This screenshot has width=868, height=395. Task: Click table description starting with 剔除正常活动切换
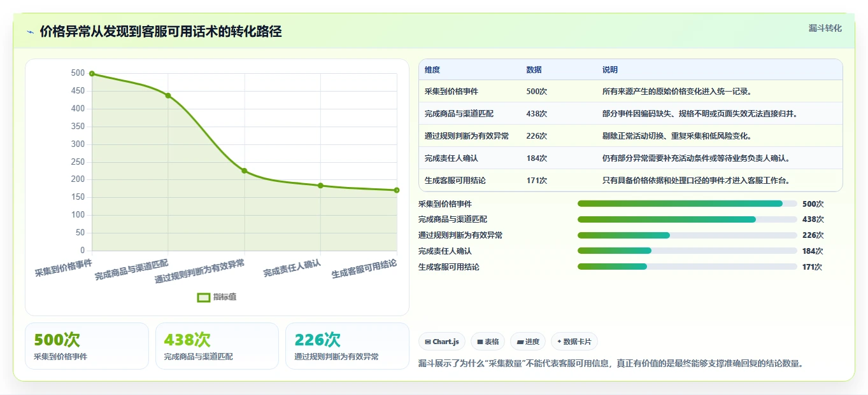(678, 136)
